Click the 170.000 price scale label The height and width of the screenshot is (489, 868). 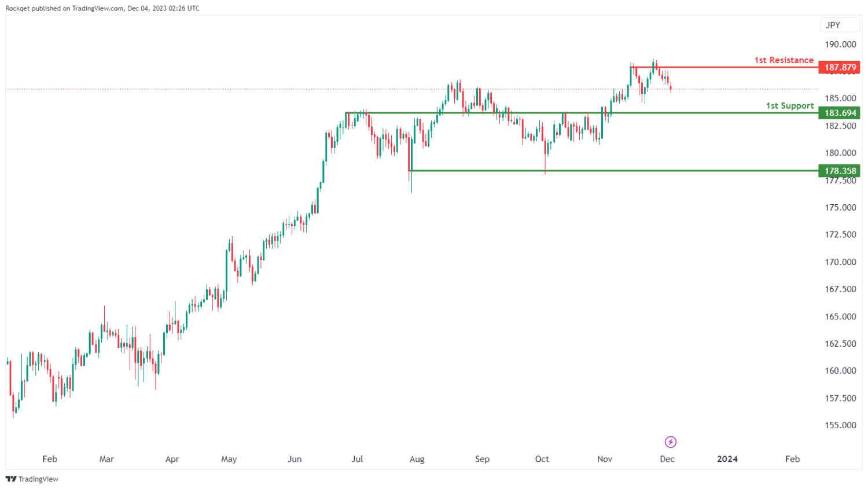point(840,262)
